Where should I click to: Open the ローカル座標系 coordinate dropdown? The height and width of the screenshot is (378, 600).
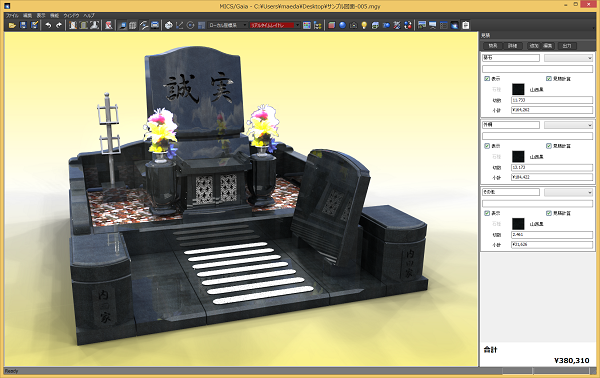[x=228, y=25]
